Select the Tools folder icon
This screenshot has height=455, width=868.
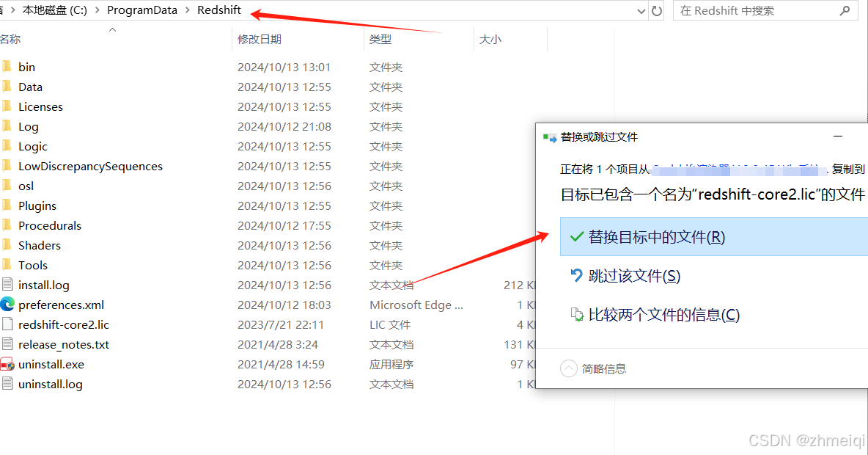6,265
